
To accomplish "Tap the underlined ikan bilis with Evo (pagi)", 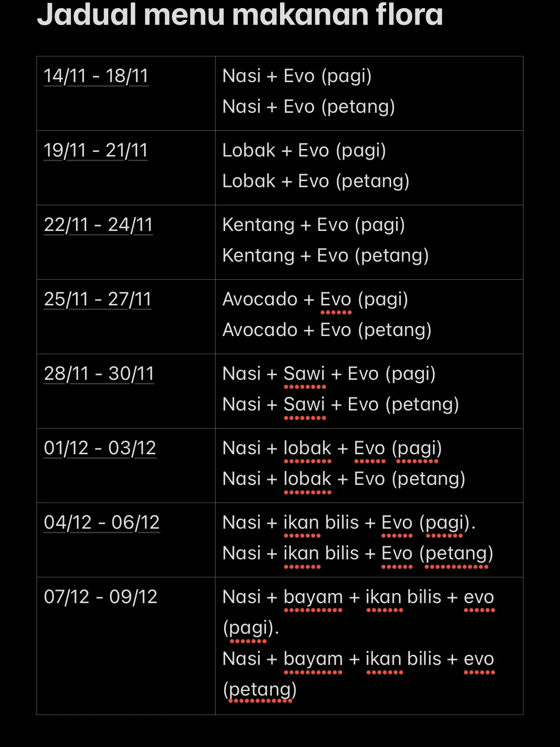I will tap(321, 523).
